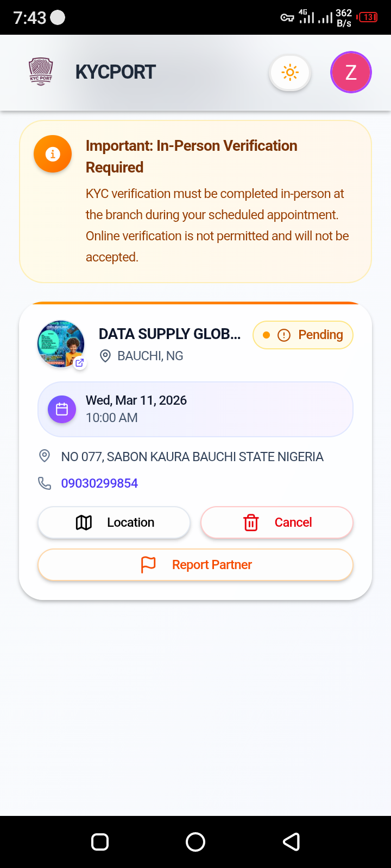
Task: Open the Z profile avatar menu
Action: [x=351, y=72]
